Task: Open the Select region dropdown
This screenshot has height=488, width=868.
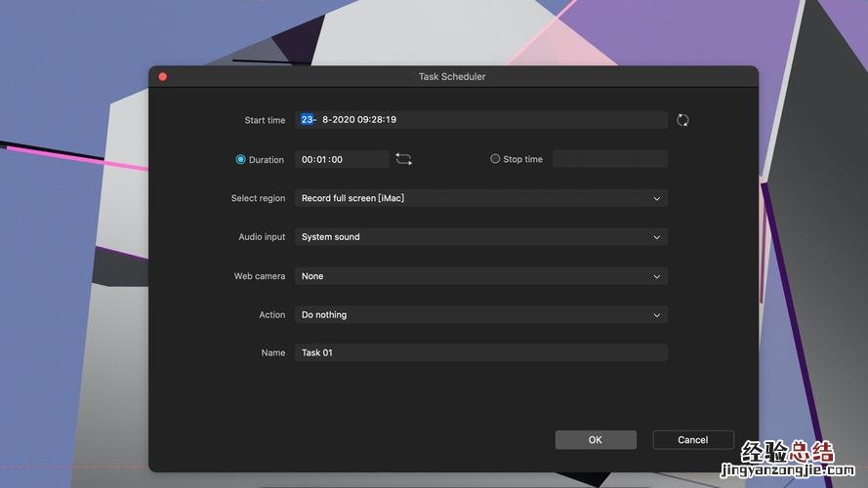Action: coord(480,198)
